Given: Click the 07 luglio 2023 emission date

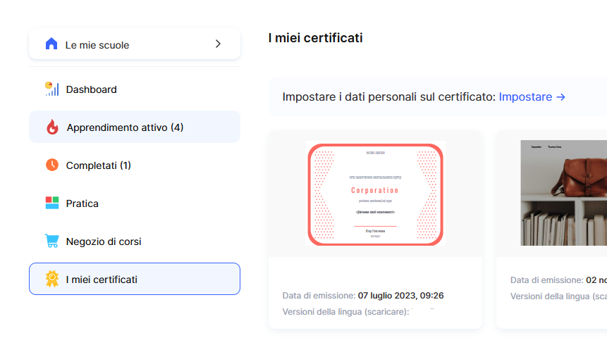Looking at the screenshot, I should pyautogui.click(x=400, y=295).
